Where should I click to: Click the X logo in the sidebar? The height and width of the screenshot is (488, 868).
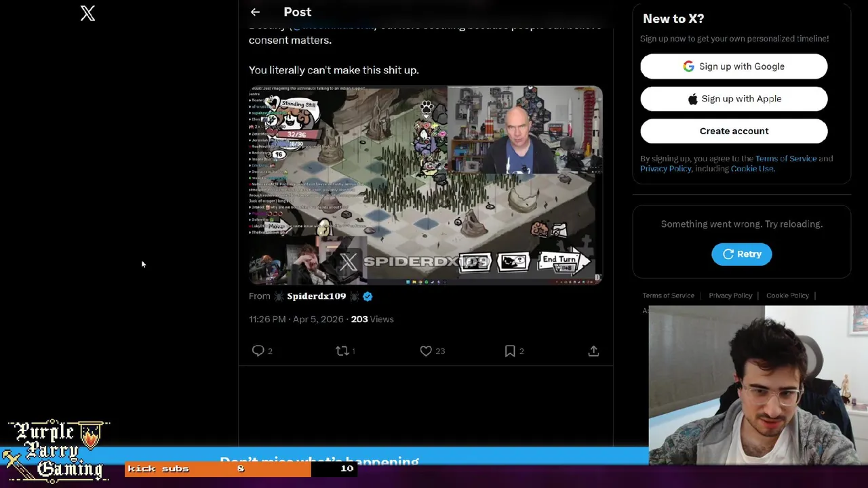click(x=87, y=13)
